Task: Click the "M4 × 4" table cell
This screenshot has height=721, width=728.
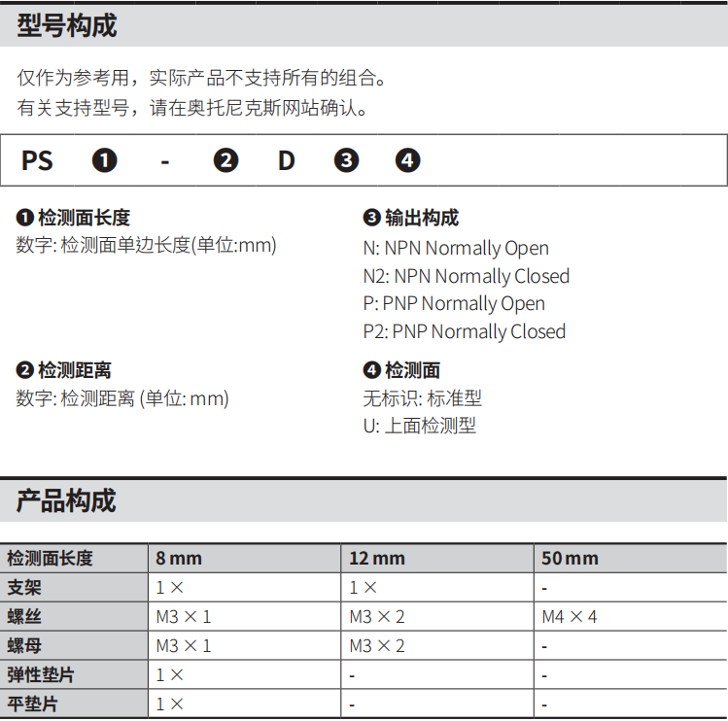Action: pyautogui.click(x=570, y=617)
